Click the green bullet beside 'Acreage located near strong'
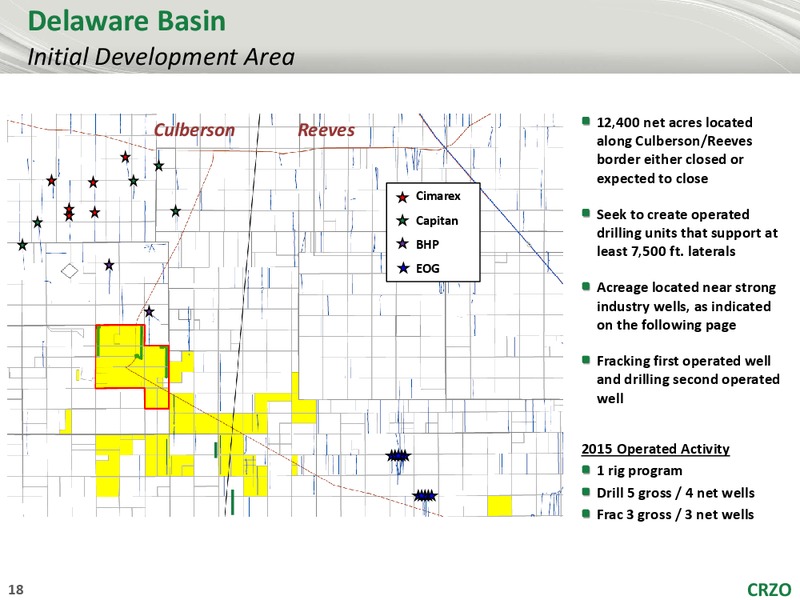 (x=586, y=286)
